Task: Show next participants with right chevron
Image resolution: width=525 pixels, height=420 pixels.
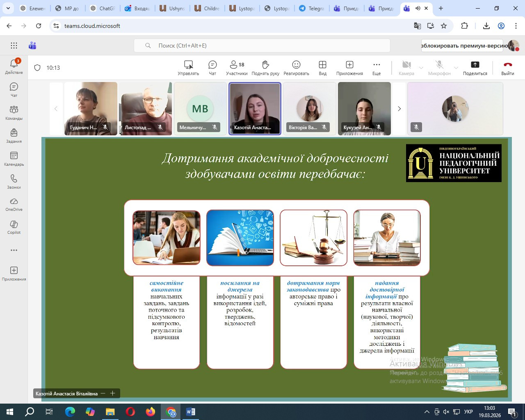Action: point(399,109)
